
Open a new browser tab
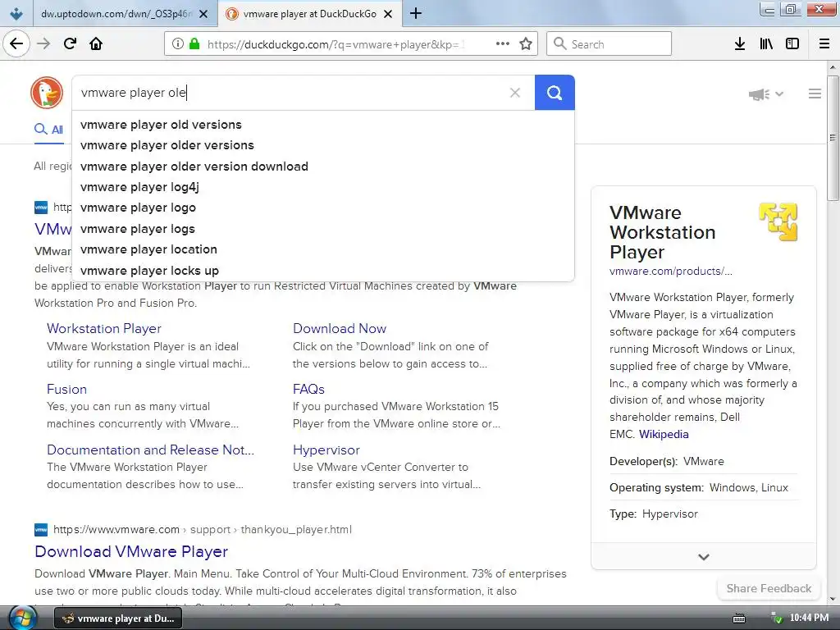pyautogui.click(x=416, y=13)
